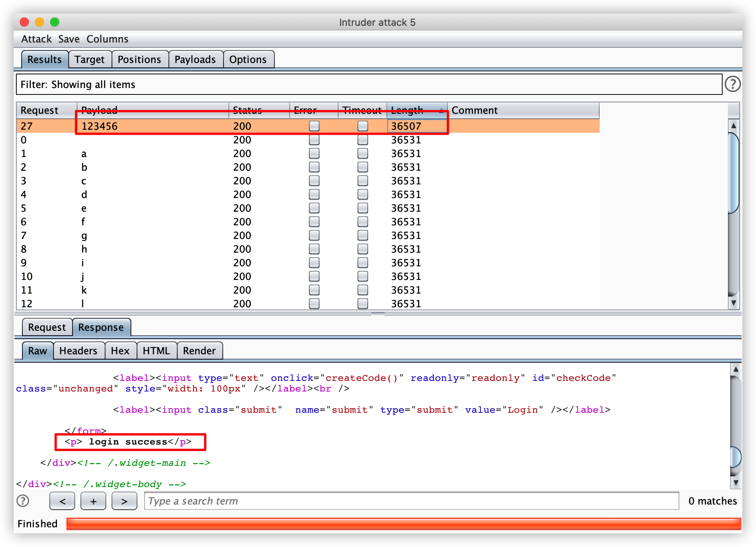Switch to the Render response tab
Image resolution: width=756 pixels, height=547 pixels.
click(199, 351)
